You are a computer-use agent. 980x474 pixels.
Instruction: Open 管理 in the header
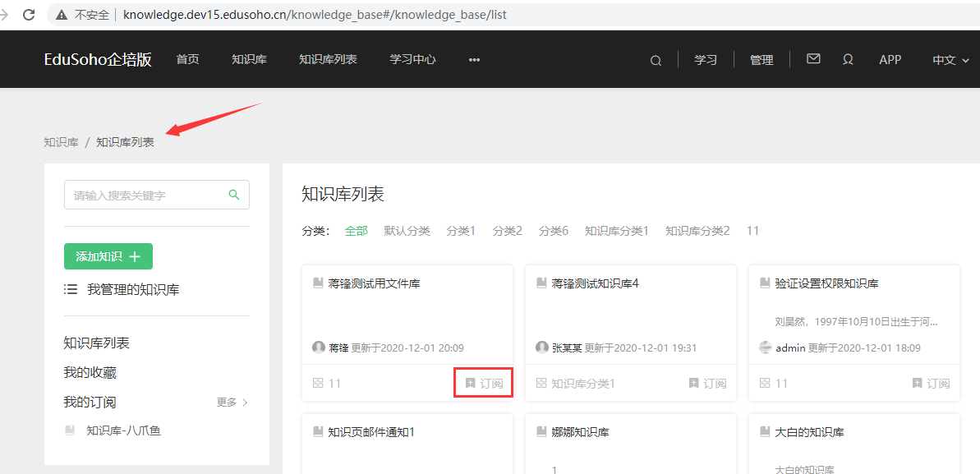761,60
